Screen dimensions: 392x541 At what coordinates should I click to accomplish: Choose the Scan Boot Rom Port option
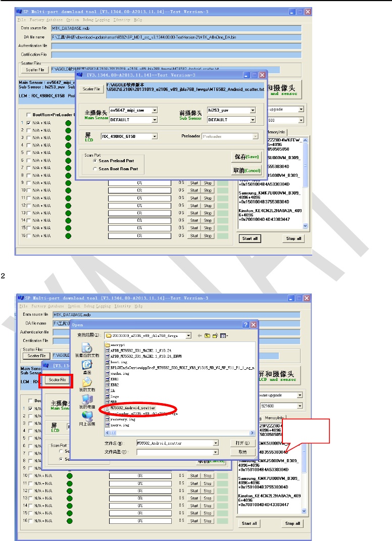[x=94, y=169]
